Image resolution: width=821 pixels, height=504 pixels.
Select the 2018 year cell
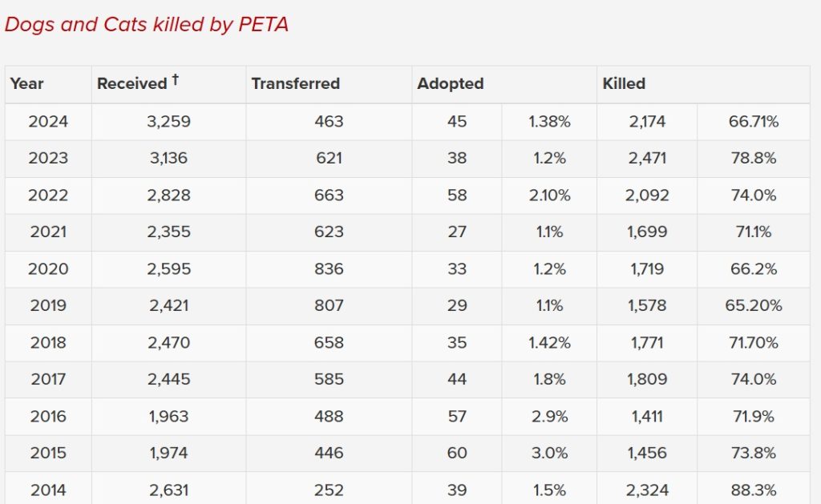click(x=48, y=343)
